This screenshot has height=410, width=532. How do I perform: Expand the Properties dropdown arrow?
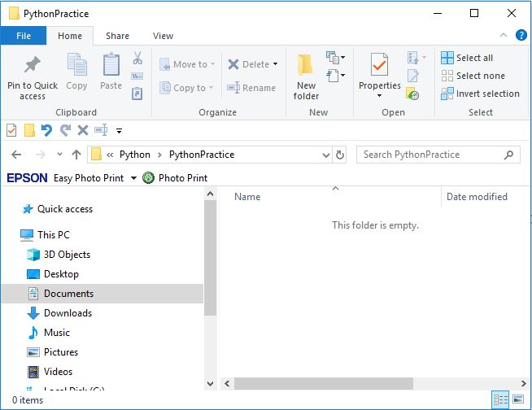[x=379, y=96]
